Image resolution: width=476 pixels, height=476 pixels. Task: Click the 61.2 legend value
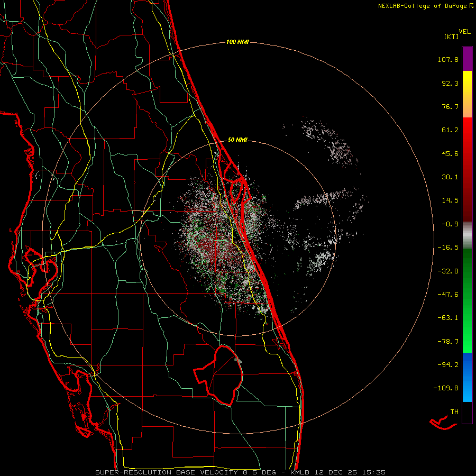450,130
